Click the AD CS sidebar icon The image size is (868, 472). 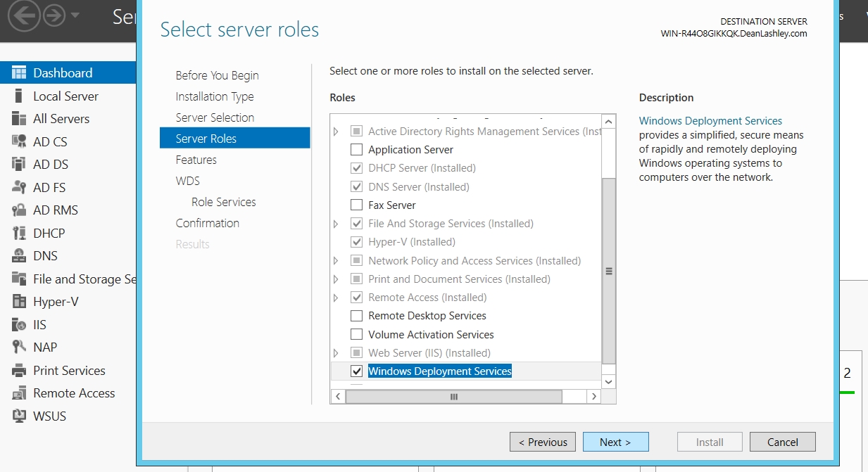pos(19,141)
